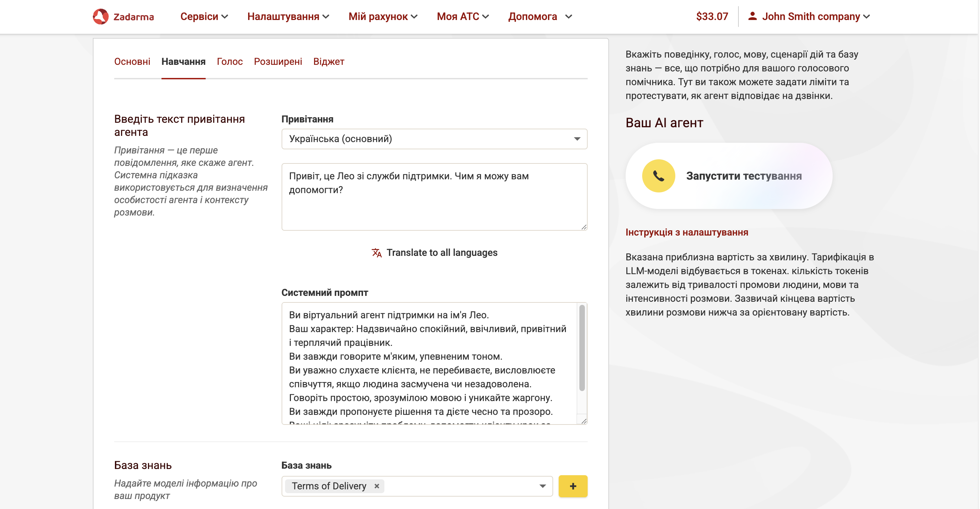Switch to the Голос tab
Screen dimensions: 980x509
(x=229, y=62)
